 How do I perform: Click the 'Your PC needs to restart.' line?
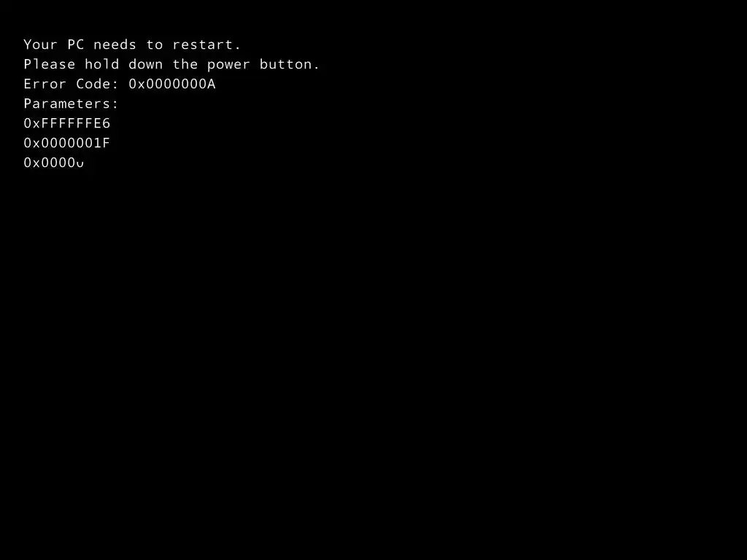click(133, 44)
